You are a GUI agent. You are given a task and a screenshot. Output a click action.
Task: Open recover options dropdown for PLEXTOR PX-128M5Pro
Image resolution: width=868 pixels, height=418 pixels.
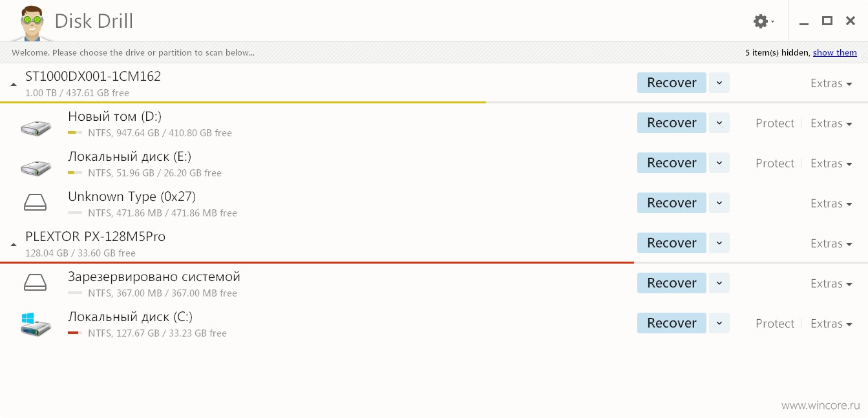tap(719, 243)
